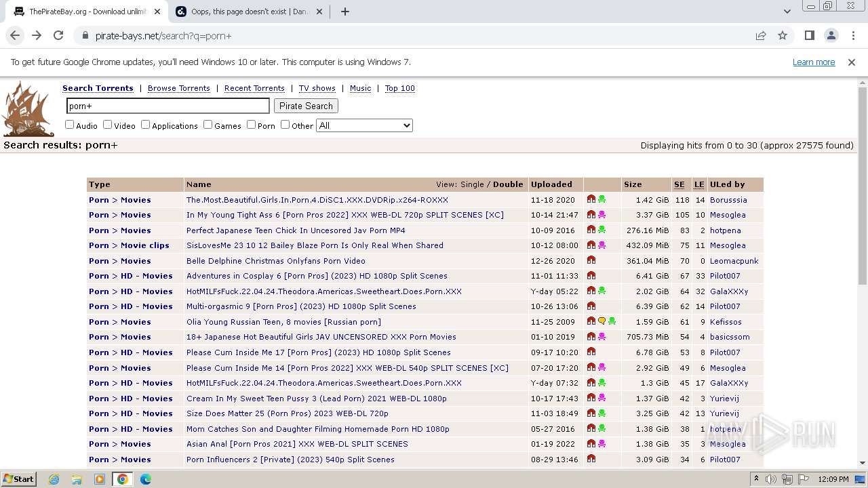Click the green skull icon in the 05-27 2016 row
Image resolution: width=868 pixels, height=488 pixels.
[601, 429]
